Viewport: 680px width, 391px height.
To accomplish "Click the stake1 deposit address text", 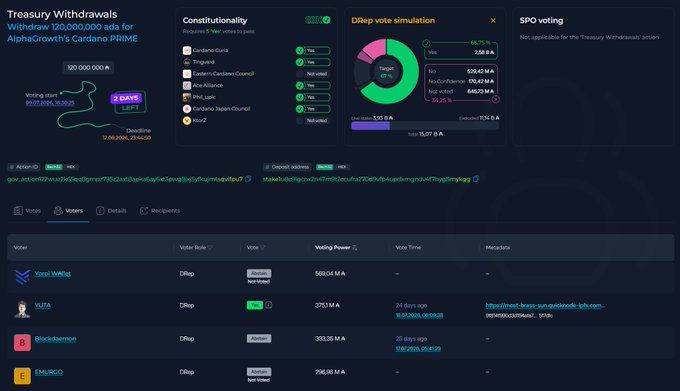I will 366,179.
